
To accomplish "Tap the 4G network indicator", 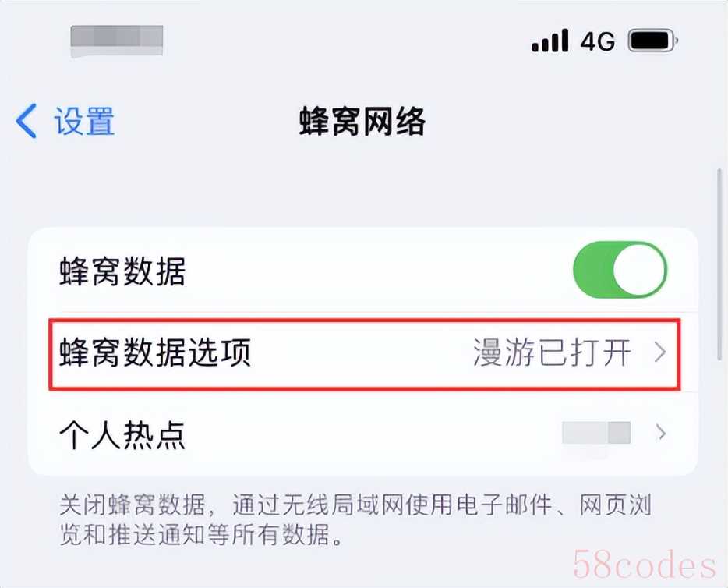I will [x=598, y=41].
